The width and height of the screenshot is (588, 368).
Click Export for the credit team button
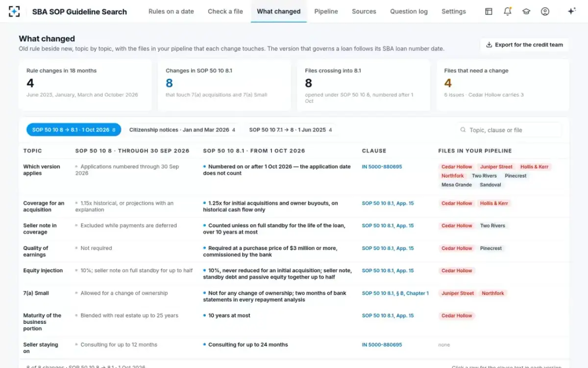[524, 45]
